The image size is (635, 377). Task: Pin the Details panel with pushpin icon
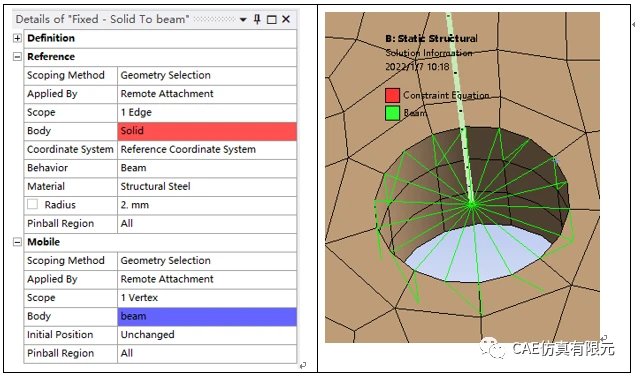pyautogui.click(x=257, y=19)
